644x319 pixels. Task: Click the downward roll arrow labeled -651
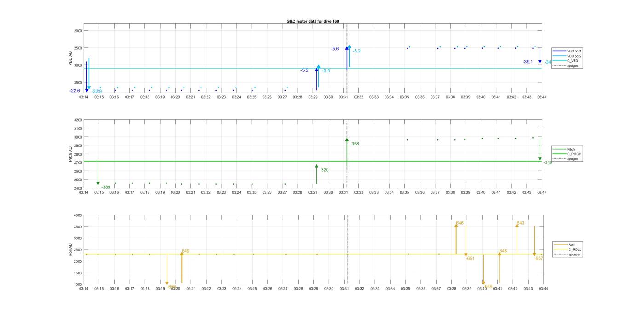[466, 241]
